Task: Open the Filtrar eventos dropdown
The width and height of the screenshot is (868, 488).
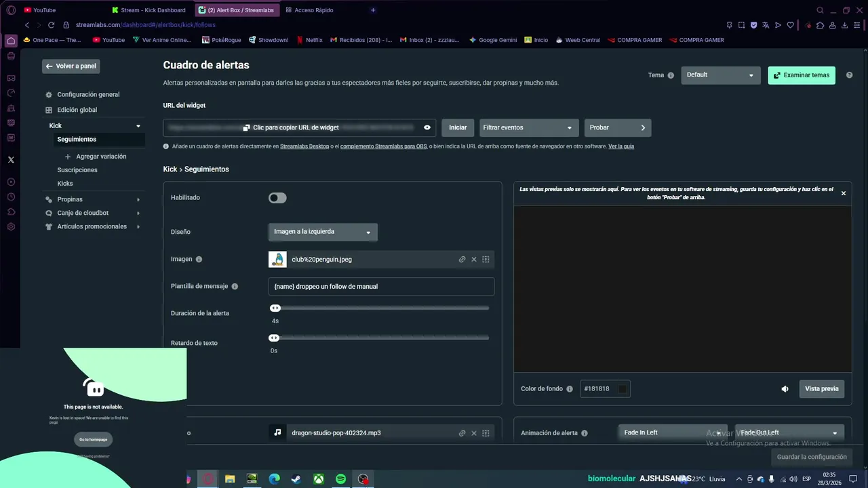Action: click(x=528, y=127)
